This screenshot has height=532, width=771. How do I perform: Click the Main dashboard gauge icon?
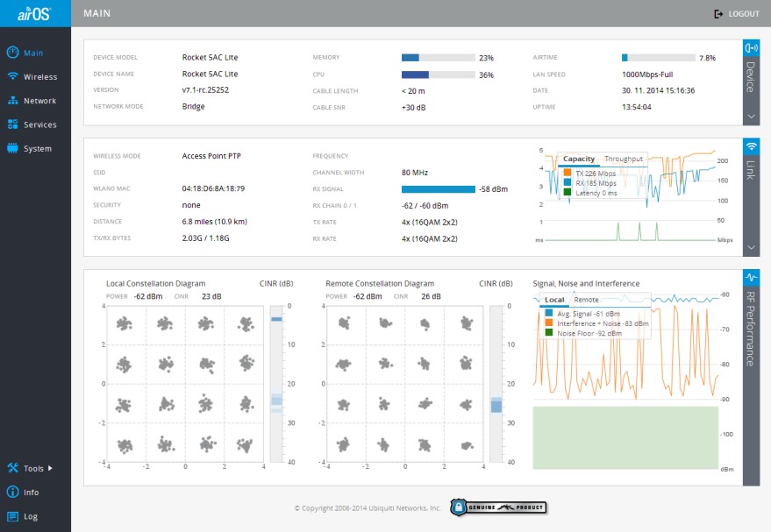(13, 52)
